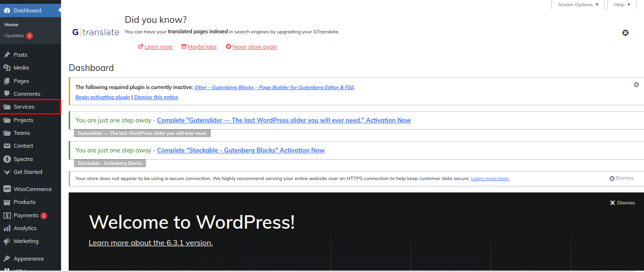Click the Pages document icon
Viewport: 644px width, 272px height.
[7, 81]
